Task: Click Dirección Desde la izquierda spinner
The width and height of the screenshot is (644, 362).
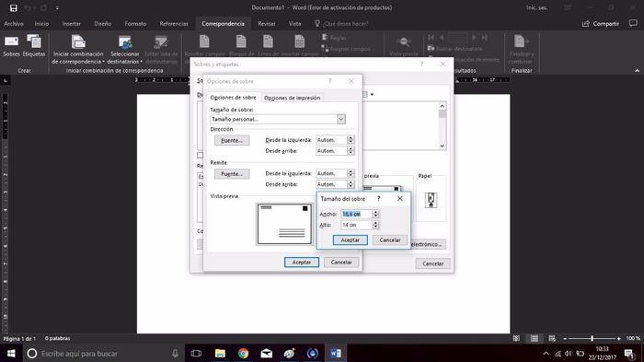Action: pyautogui.click(x=351, y=140)
